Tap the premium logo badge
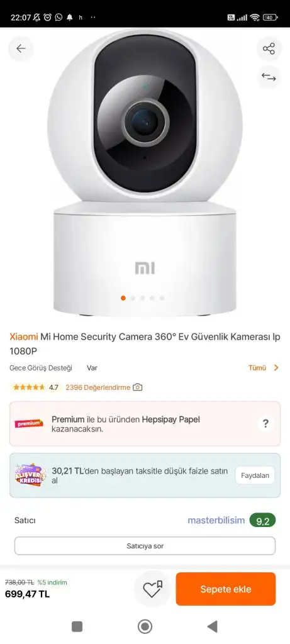The image size is (290, 644). (29, 423)
